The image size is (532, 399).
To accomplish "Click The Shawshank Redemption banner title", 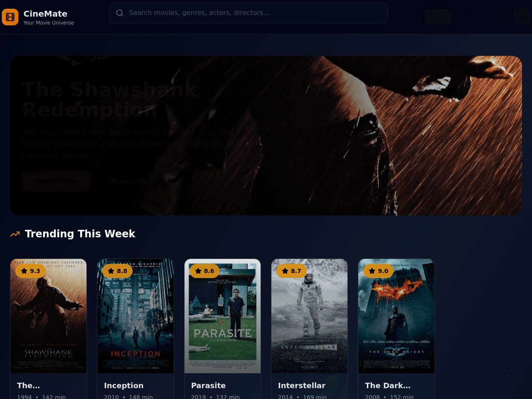I will pyautogui.click(x=110, y=100).
